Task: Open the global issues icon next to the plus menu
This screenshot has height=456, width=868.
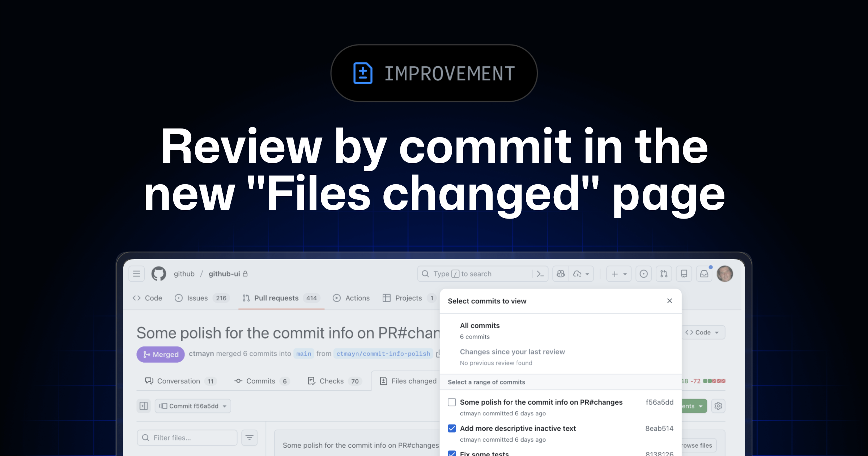Action: tap(643, 274)
